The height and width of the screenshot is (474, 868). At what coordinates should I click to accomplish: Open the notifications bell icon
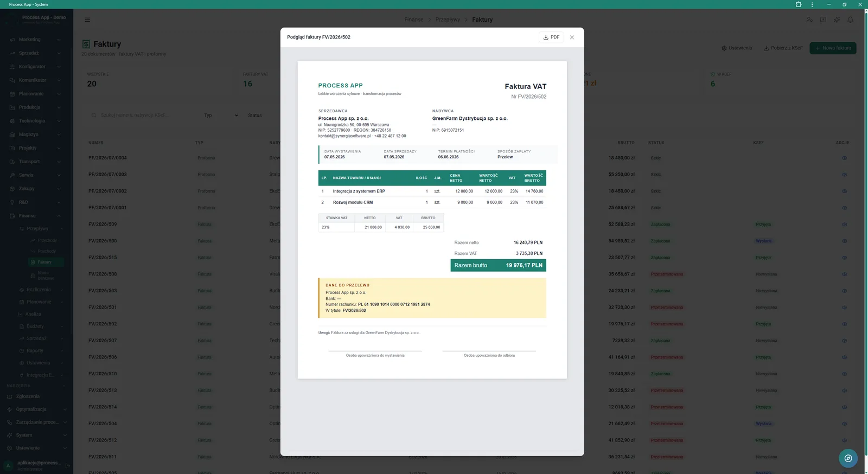pos(851,20)
